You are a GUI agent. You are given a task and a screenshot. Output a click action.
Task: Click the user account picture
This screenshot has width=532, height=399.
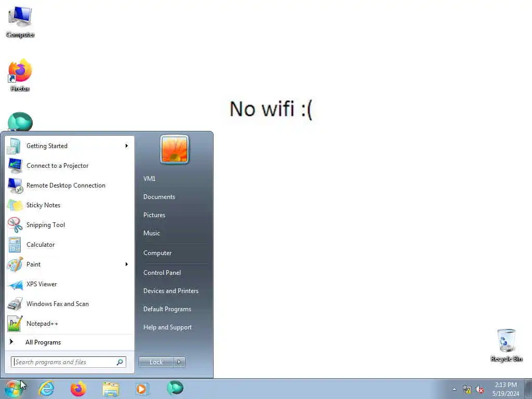[175, 149]
